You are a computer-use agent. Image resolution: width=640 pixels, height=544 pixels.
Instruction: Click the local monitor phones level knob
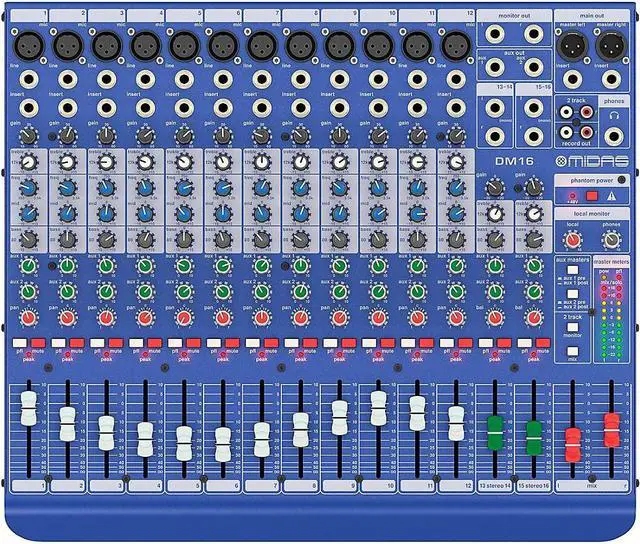click(x=611, y=240)
